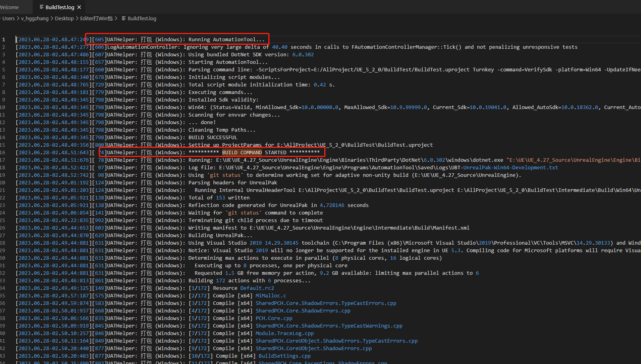
Task: Click 'SharedPCH.Core.ShadowErrors.TypeCastErrors.cpp' file name
Action: coord(326,303)
